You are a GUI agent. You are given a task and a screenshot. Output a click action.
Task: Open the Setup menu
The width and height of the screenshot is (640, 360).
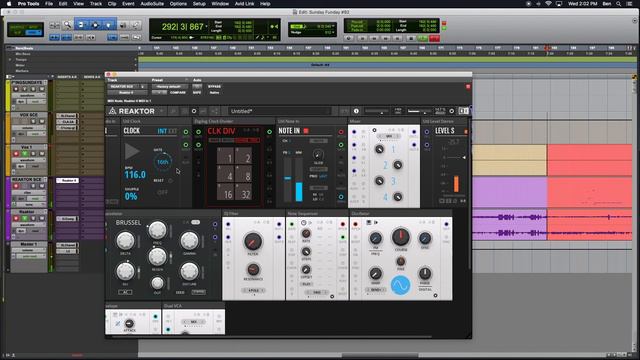point(199,4)
